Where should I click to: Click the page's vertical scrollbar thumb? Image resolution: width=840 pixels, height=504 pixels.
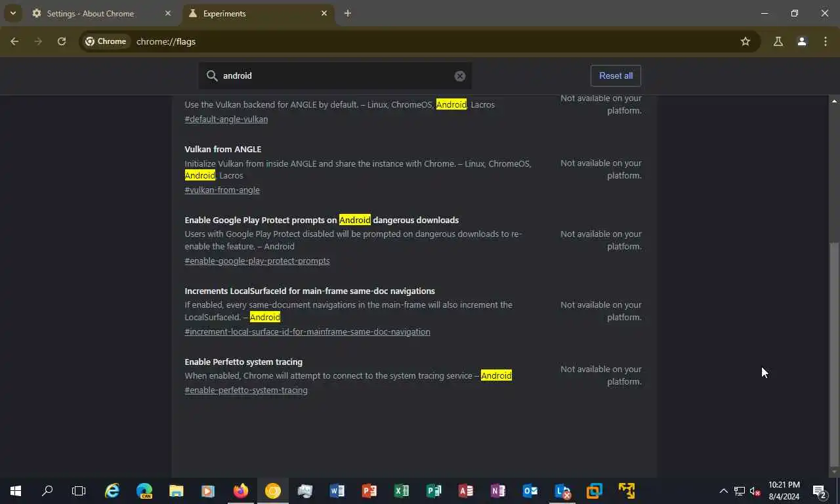pyautogui.click(x=834, y=354)
